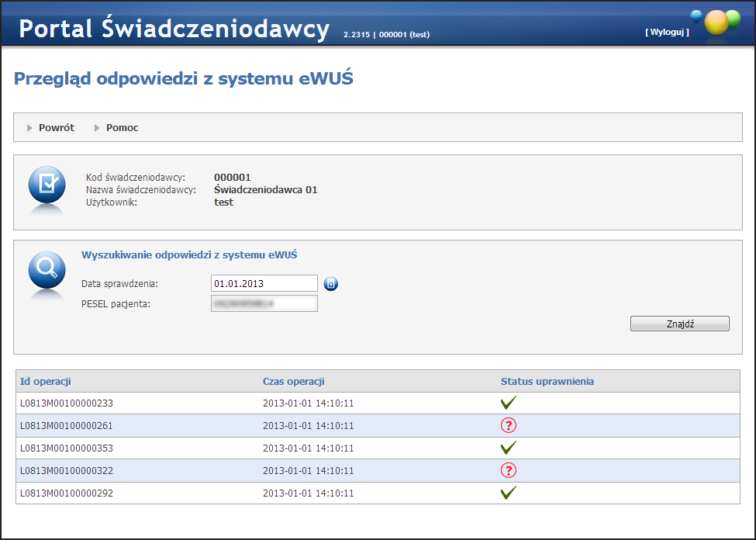Screen dimensions: 756x540
Task: Click the Status uprawnienia column header
Action: point(547,381)
